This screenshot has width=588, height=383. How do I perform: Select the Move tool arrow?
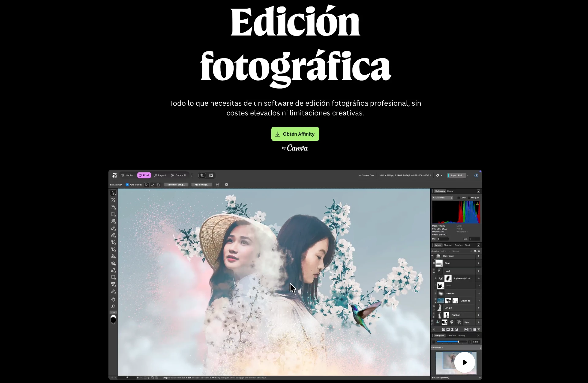click(x=113, y=193)
